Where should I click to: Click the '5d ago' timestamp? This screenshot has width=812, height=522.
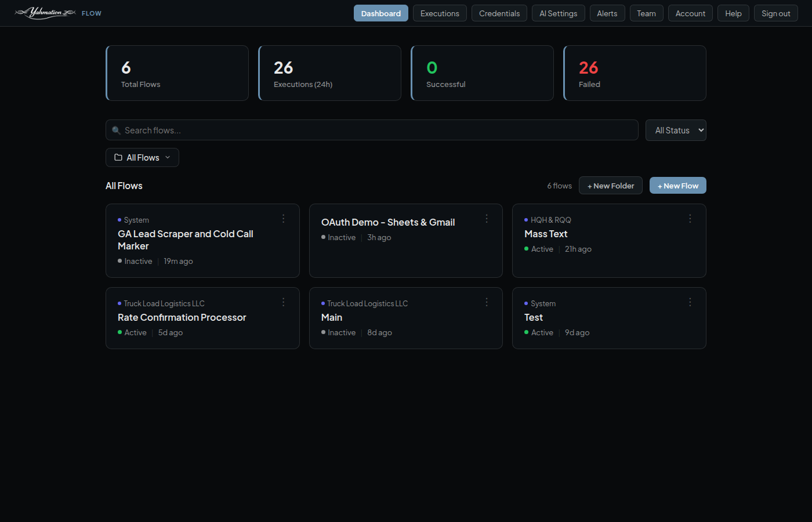pos(171,332)
